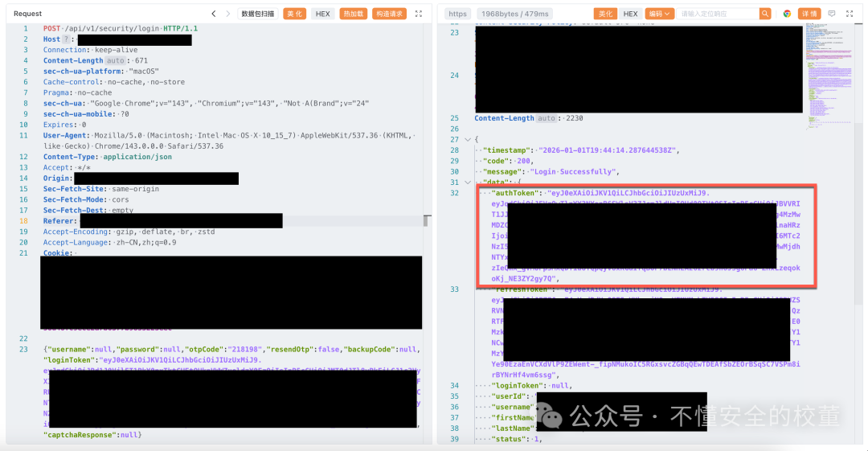Click the auto tag next to request Content-Length
This screenshot has height=451, width=868.
tap(116, 61)
